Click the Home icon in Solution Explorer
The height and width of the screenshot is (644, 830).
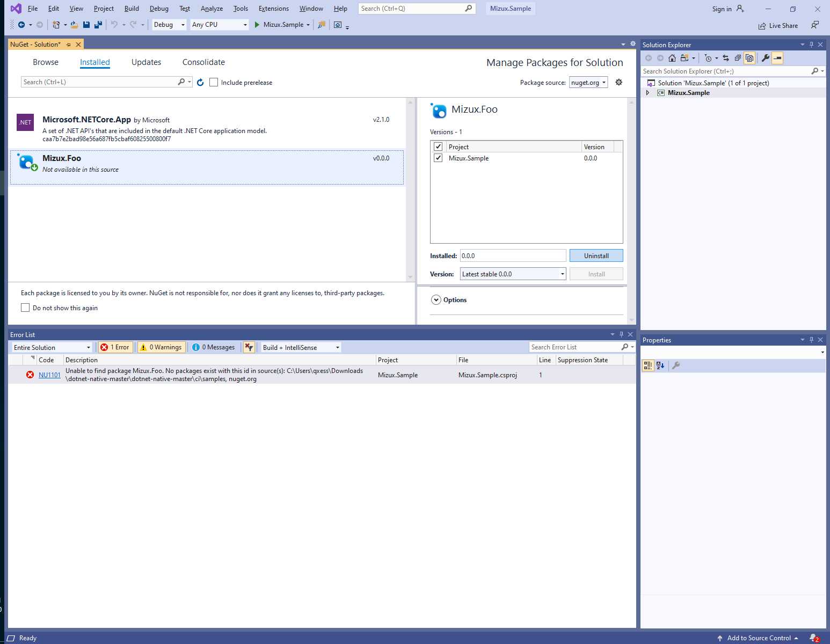coord(672,58)
